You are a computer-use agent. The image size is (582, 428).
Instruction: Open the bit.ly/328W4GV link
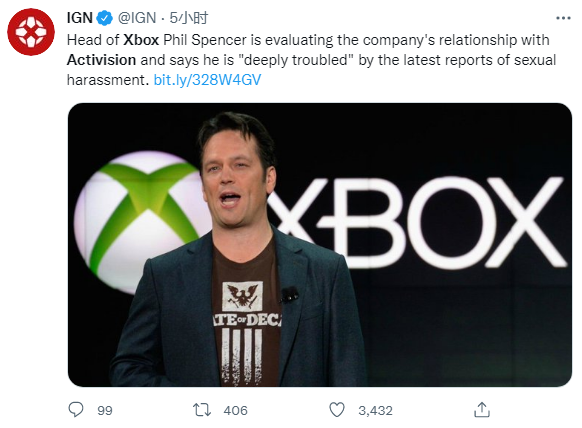tap(207, 80)
